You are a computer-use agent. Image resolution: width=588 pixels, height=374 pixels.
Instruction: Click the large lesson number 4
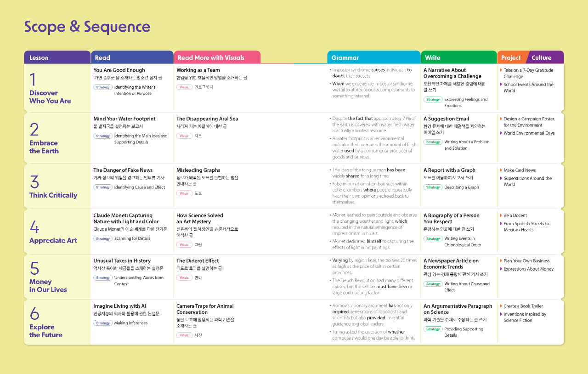(x=34, y=227)
